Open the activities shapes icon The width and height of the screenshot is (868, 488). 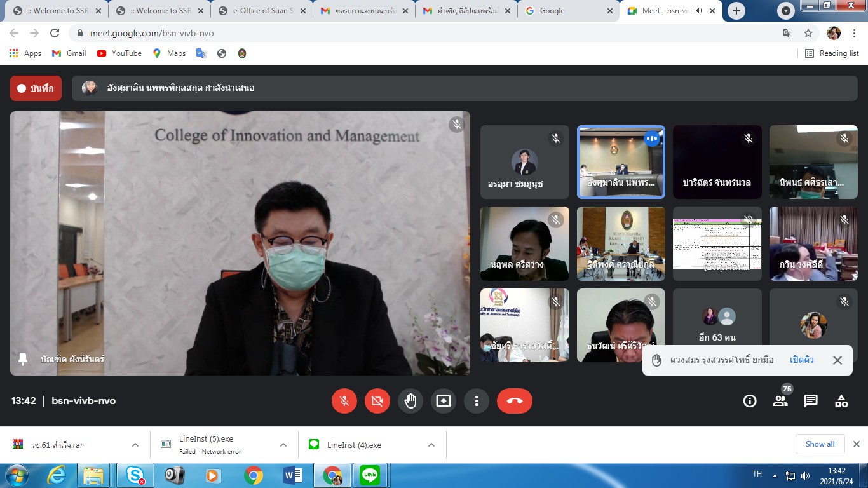pos(841,401)
